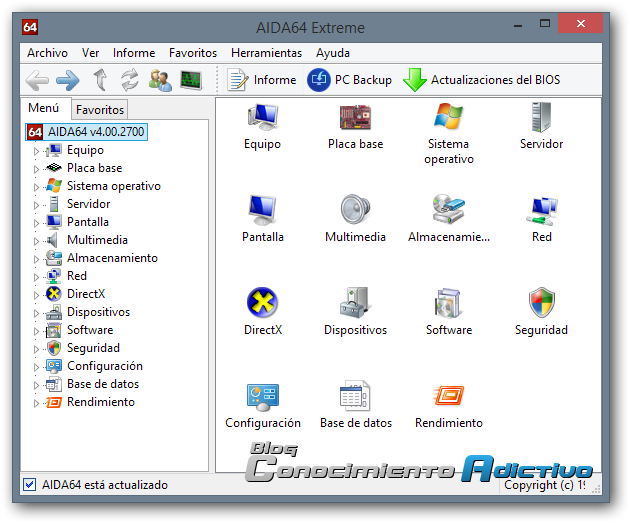
Task: Open the Red network icon in pane
Action: 542,211
